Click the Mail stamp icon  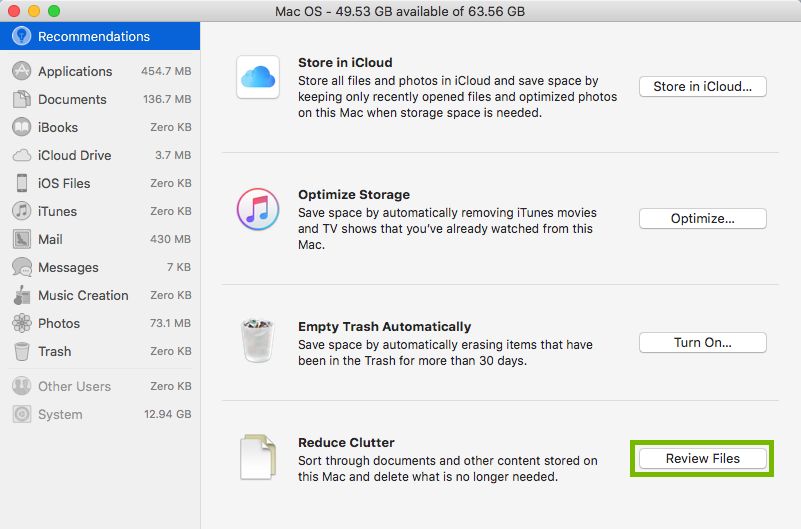point(21,239)
